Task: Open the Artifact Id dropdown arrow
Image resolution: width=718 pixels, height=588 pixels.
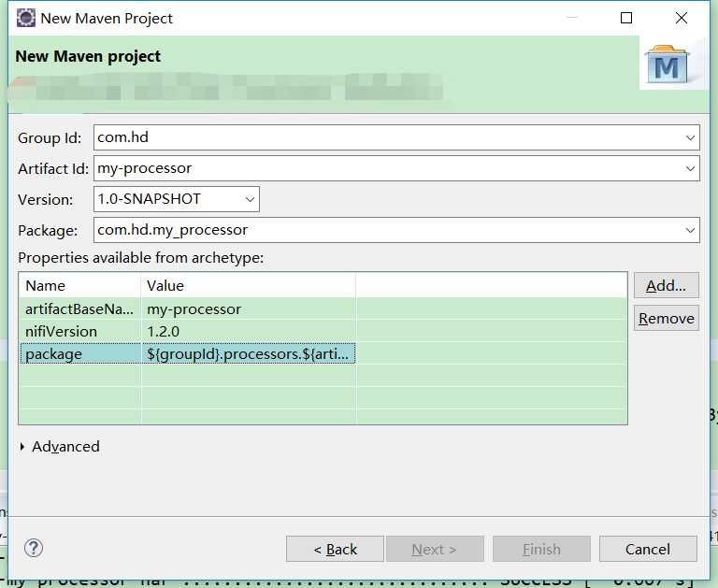Action: [x=690, y=168]
